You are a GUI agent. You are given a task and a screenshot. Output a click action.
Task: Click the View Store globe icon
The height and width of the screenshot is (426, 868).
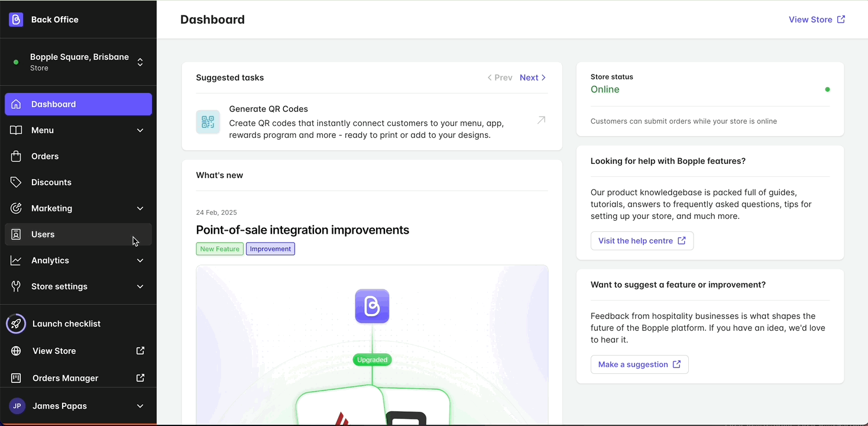pos(17,350)
